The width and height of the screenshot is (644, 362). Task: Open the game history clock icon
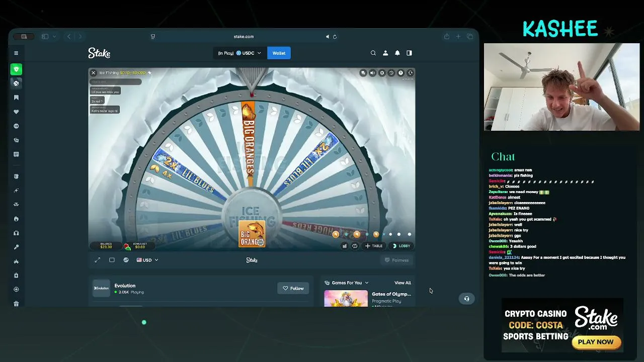391,73
